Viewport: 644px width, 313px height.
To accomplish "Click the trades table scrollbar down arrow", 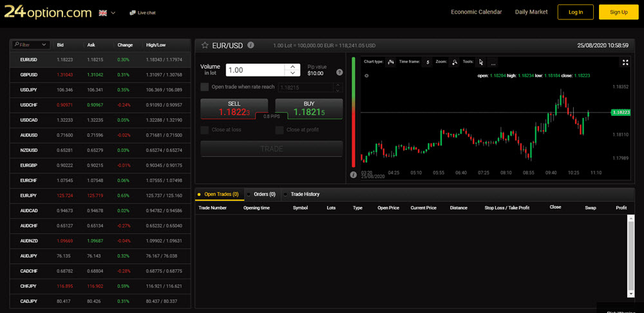I will coord(631,293).
